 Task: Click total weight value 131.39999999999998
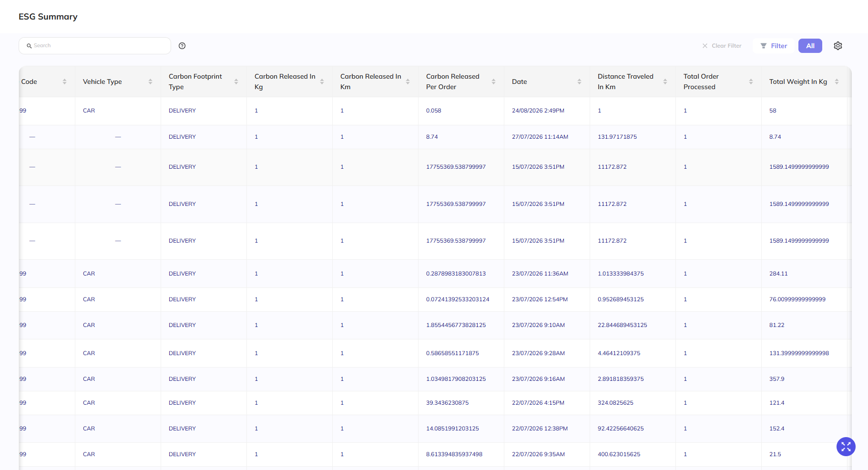point(799,353)
